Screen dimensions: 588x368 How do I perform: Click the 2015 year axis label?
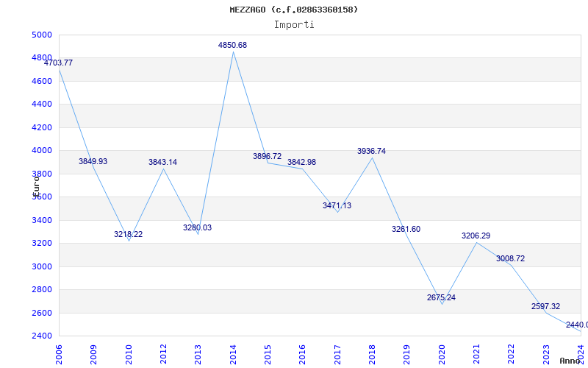[x=268, y=355]
